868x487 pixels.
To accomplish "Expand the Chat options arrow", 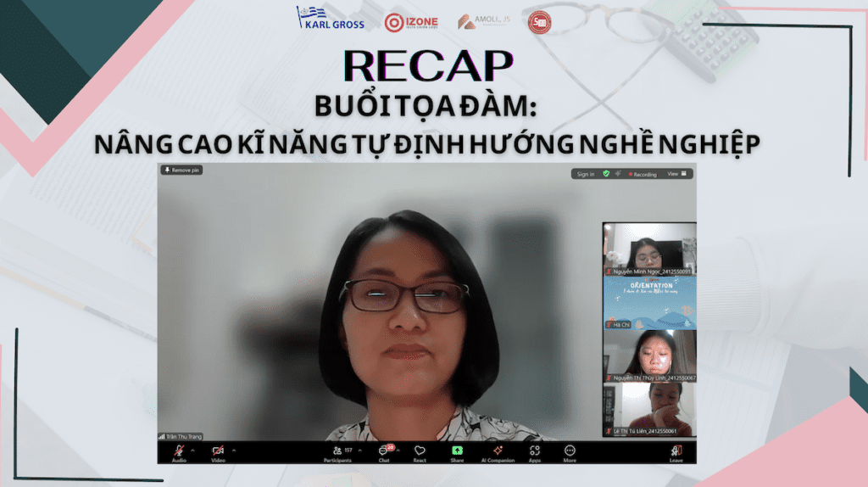I will tap(399, 450).
